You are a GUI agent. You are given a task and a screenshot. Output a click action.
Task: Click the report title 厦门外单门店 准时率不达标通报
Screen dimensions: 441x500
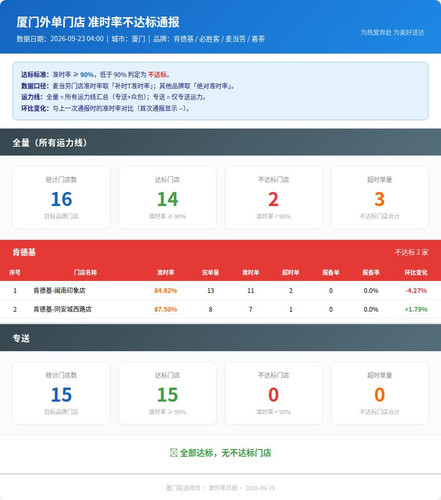point(98,22)
